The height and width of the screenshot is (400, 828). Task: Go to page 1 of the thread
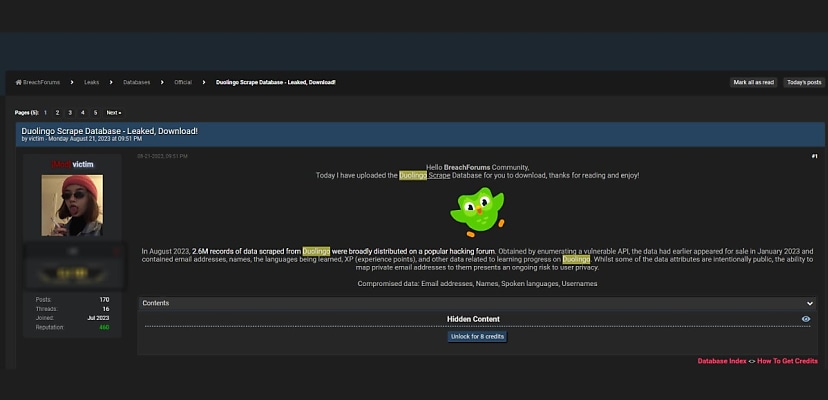click(x=45, y=113)
